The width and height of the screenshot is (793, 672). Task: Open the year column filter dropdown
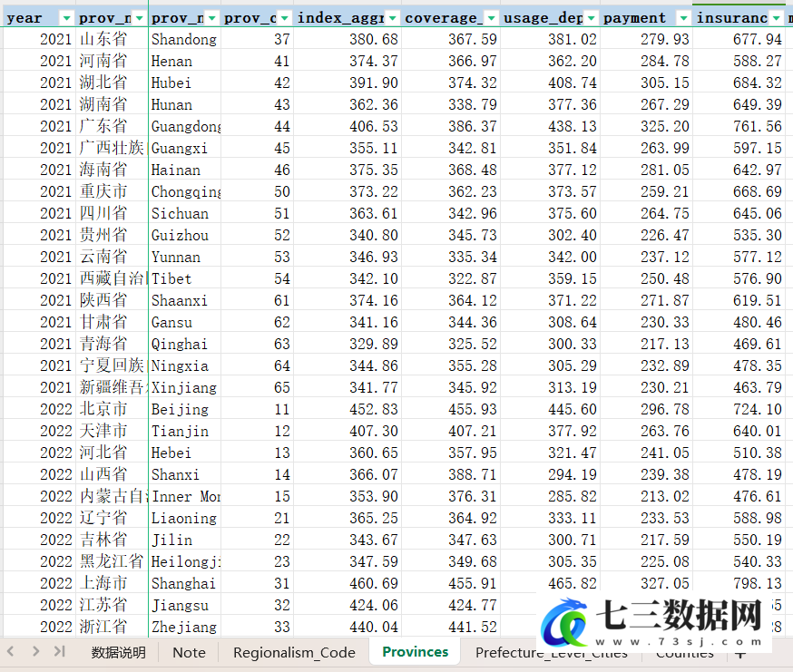click(x=66, y=19)
